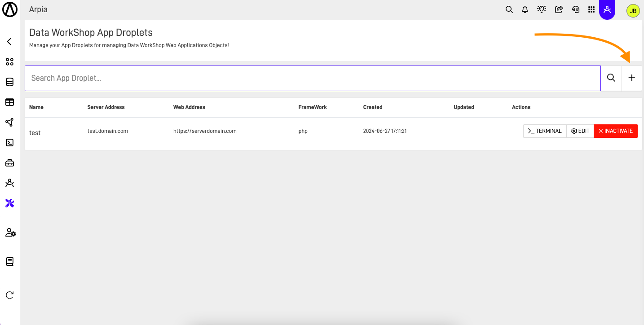
Task: Click the search magnifier button beside input
Action: click(611, 78)
